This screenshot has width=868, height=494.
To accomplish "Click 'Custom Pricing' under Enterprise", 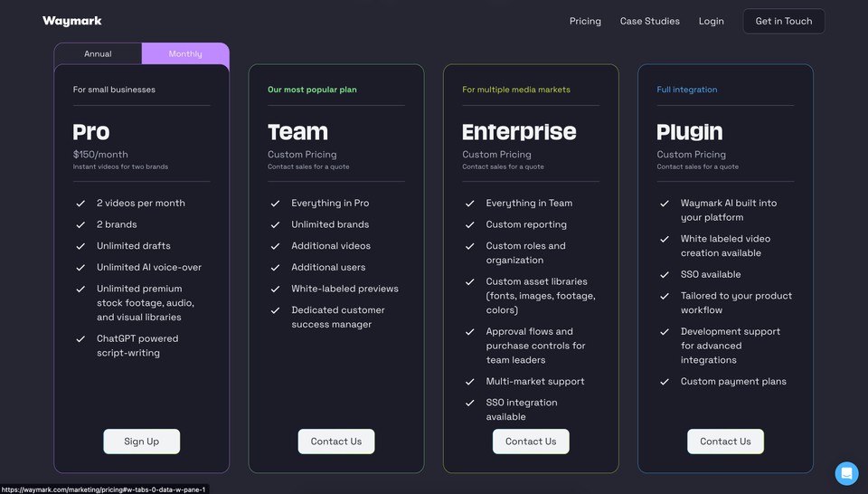I will click(x=496, y=155).
